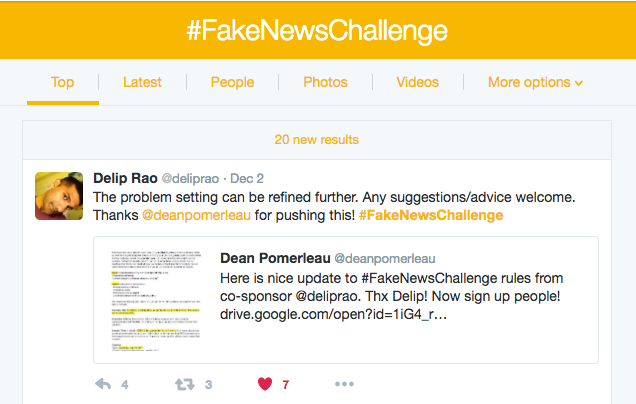The image size is (636, 404).
Task: Expand the More options dropdown
Action: [x=535, y=82]
